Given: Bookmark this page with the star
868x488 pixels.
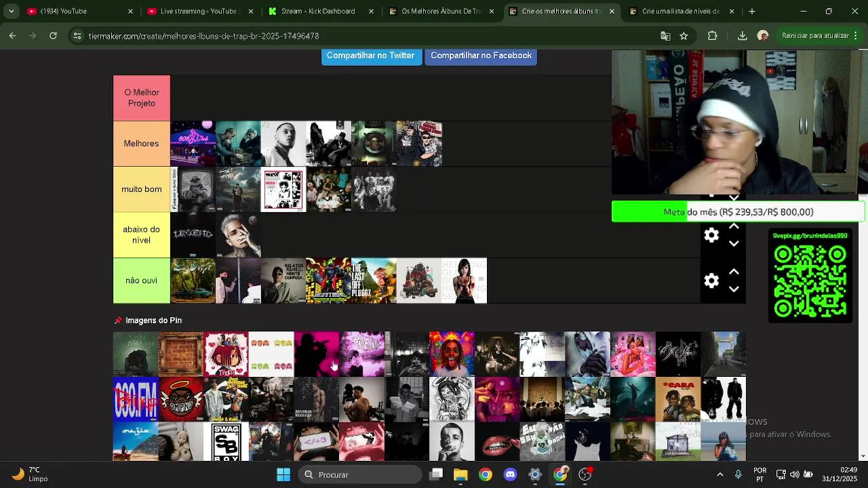Looking at the screenshot, I should pos(684,36).
